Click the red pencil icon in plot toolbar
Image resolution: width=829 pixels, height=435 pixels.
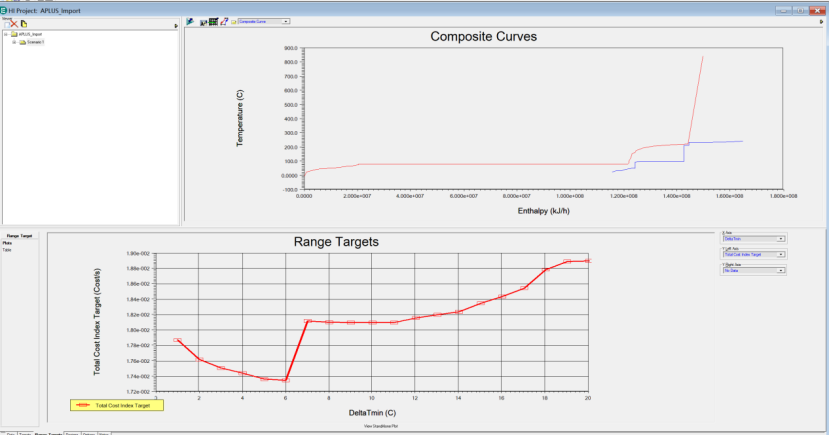pos(223,20)
